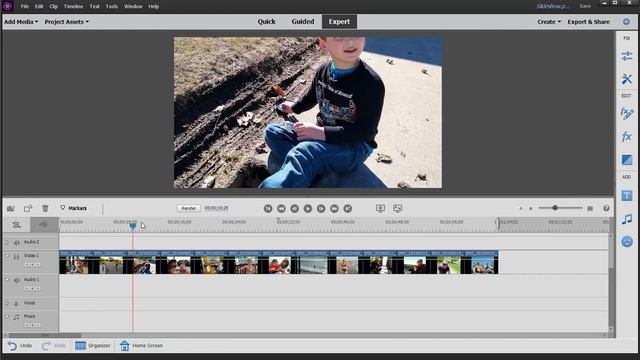The height and width of the screenshot is (360, 640).
Task: Collapse the Video 1 track
Action: click(x=7, y=256)
